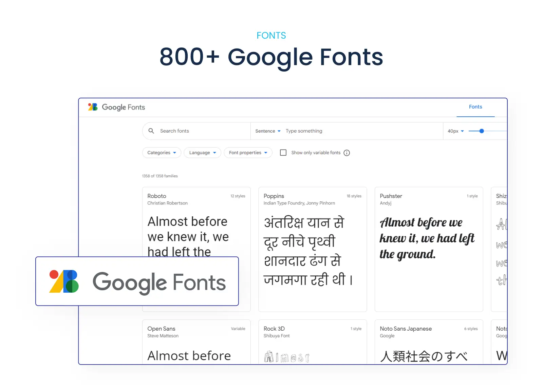Open the Noto Sans Japanese font card
Screen dimensions: 543x392
pyautogui.click(x=429, y=342)
